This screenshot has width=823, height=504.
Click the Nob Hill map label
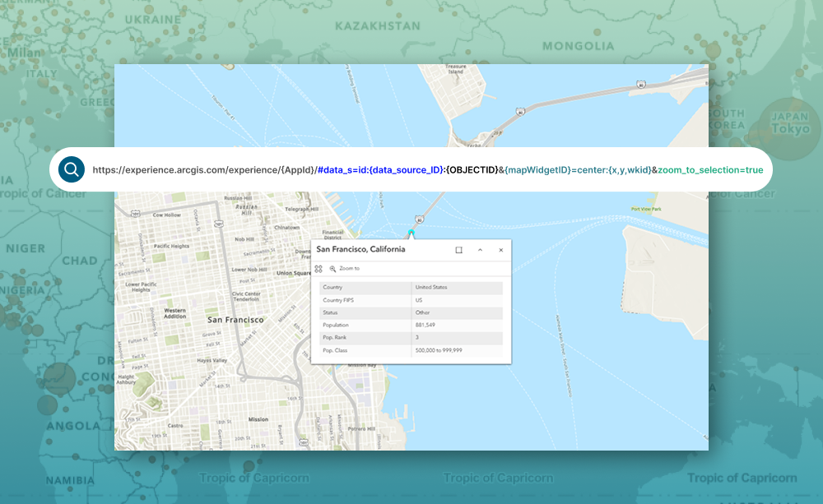point(244,239)
